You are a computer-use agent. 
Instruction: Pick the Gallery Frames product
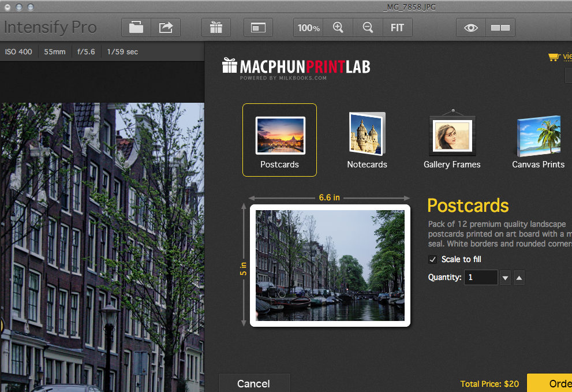452,140
